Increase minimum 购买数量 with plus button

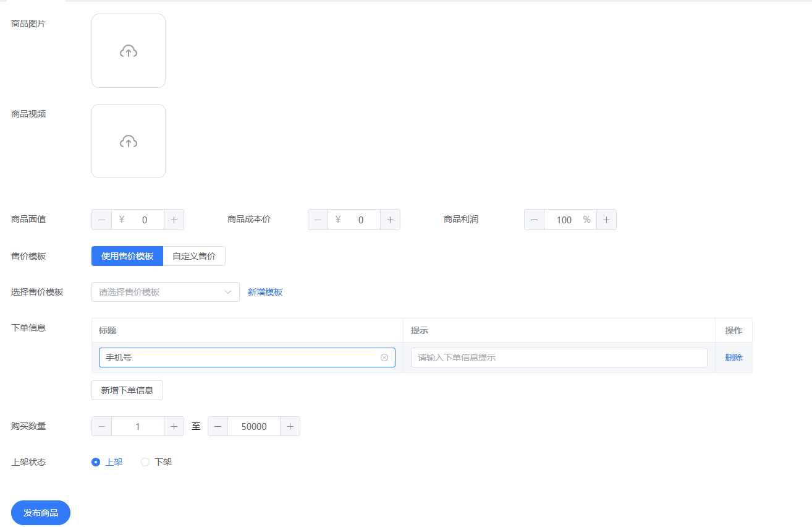click(174, 426)
